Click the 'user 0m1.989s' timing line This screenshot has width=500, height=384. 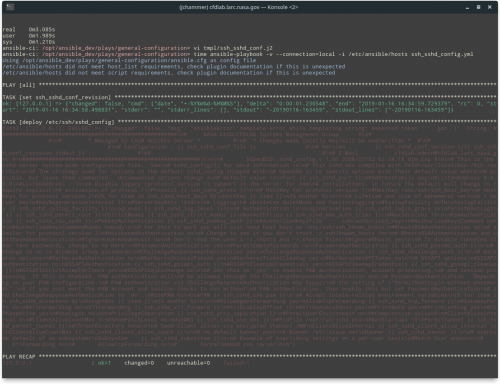pos(29,36)
